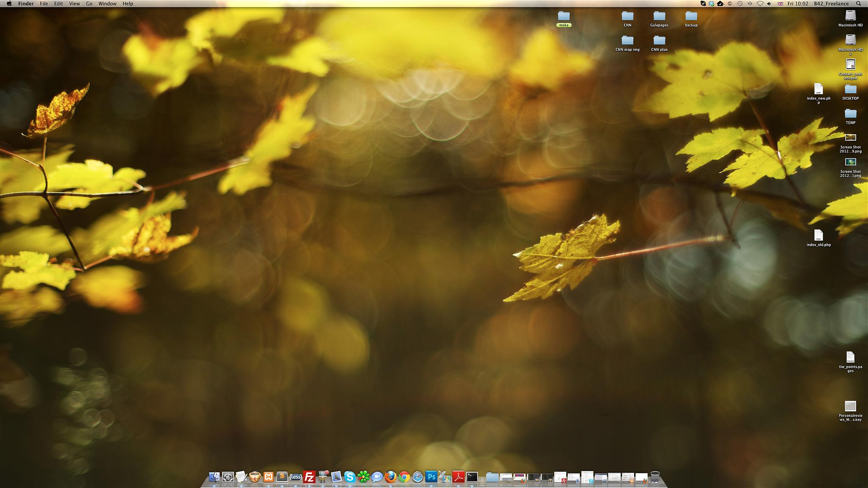Open the Go menu
The image size is (868, 488).
click(89, 4)
